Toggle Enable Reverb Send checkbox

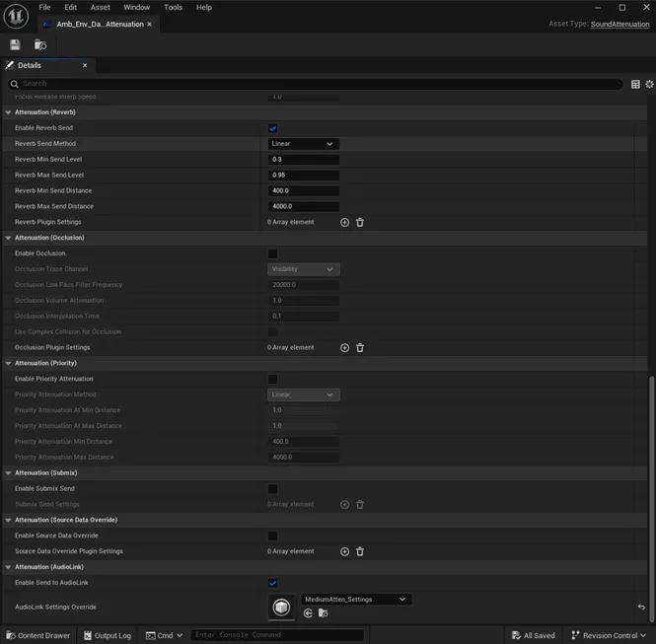click(x=272, y=128)
